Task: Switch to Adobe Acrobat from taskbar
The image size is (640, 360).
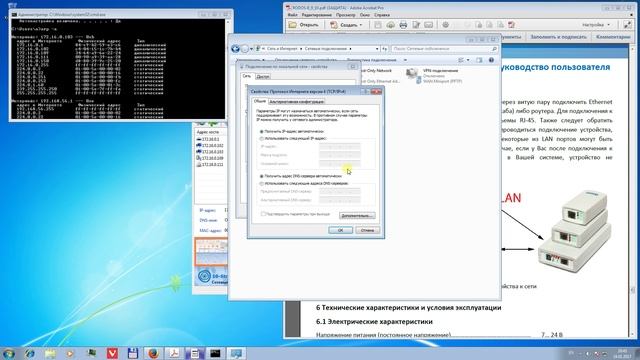Action: (174, 353)
